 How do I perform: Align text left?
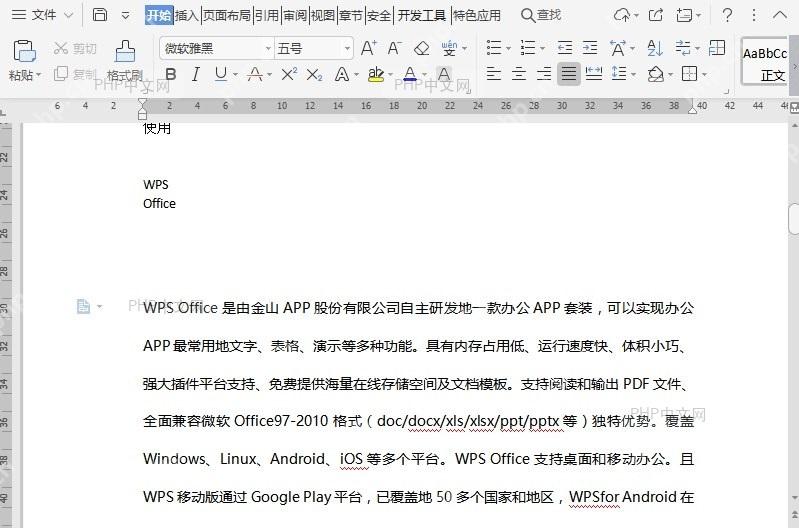(x=493, y=74)
